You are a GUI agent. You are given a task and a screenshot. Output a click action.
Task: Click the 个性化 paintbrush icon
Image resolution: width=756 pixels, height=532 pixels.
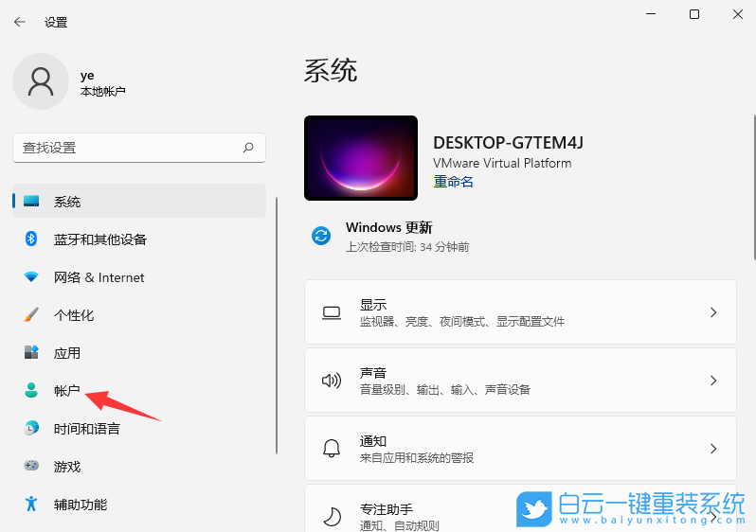click(31, 314)
